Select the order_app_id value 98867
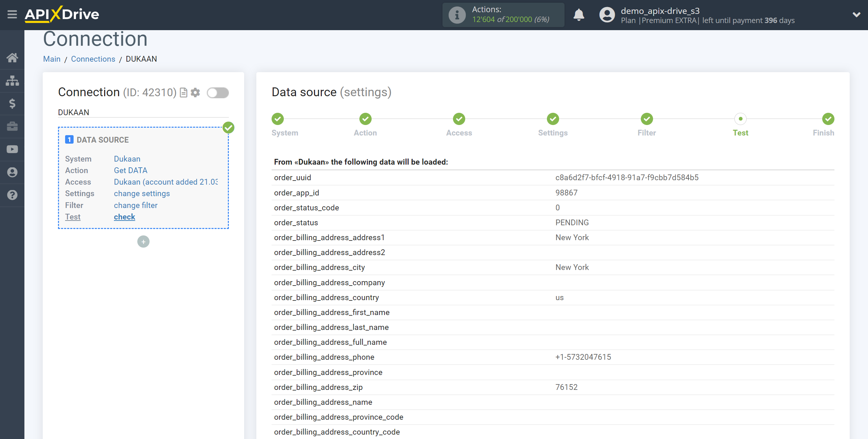868x439 pixels. [566, 193]
